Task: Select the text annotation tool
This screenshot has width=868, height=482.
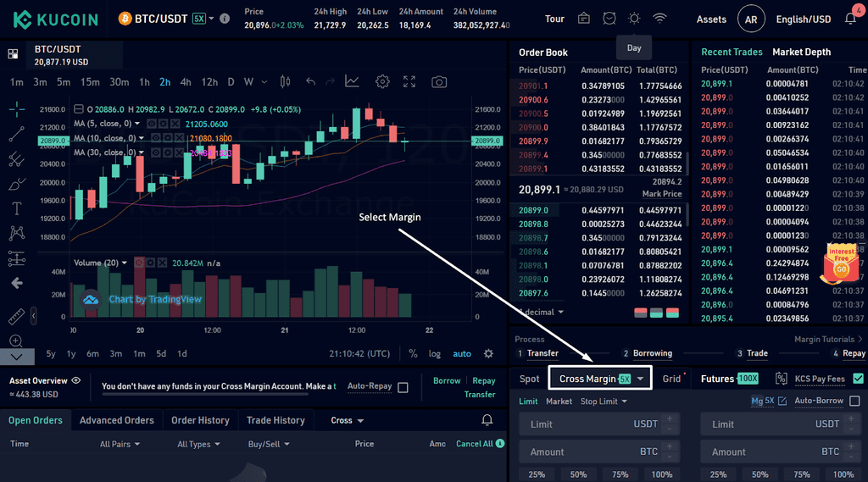Action: tap(17, 208)
